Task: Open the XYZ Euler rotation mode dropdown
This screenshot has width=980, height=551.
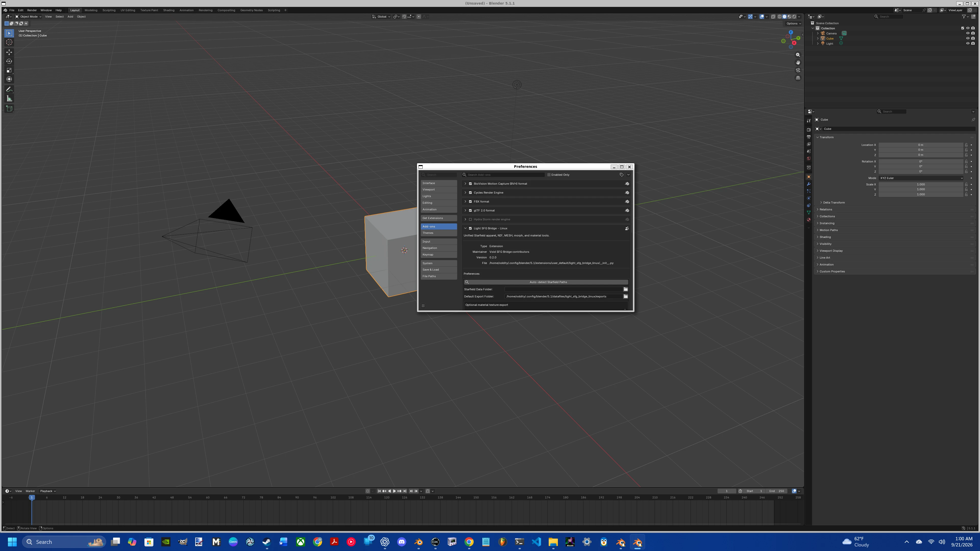Action: pos(921,178)
